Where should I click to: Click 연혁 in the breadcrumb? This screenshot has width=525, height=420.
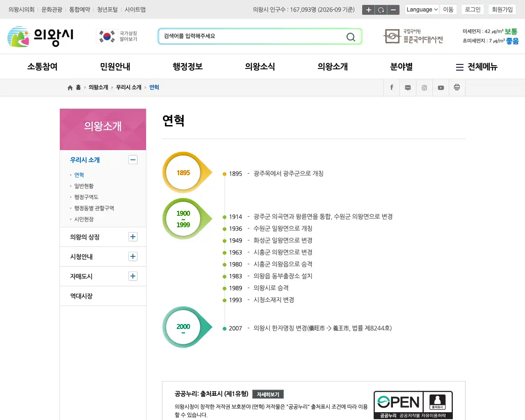(154, 87)
